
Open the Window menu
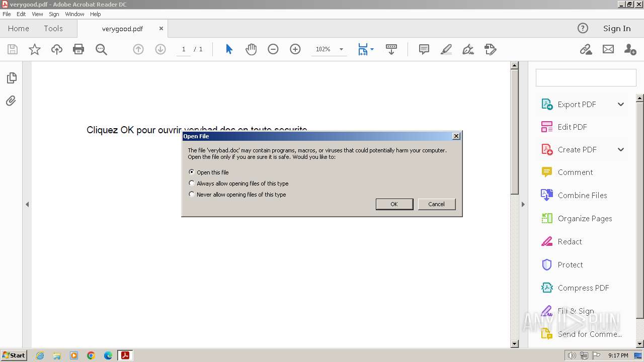(x=74, y=14)
